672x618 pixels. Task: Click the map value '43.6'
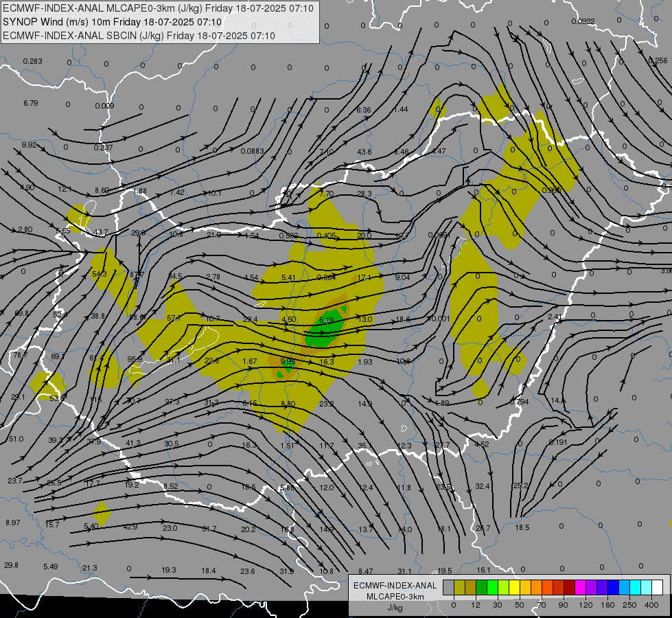(364, 152)
